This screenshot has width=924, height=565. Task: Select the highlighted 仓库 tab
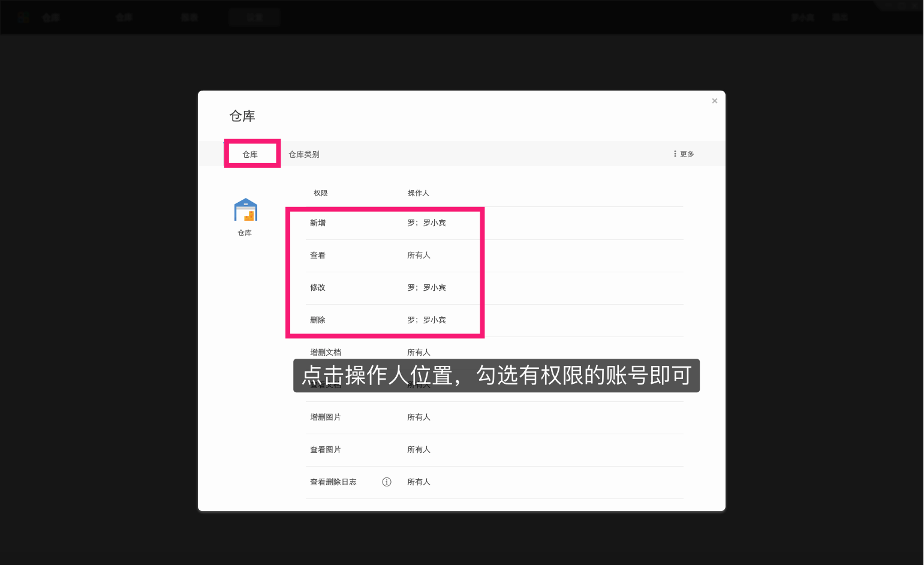pyautogui.click(x=252, y=154)
